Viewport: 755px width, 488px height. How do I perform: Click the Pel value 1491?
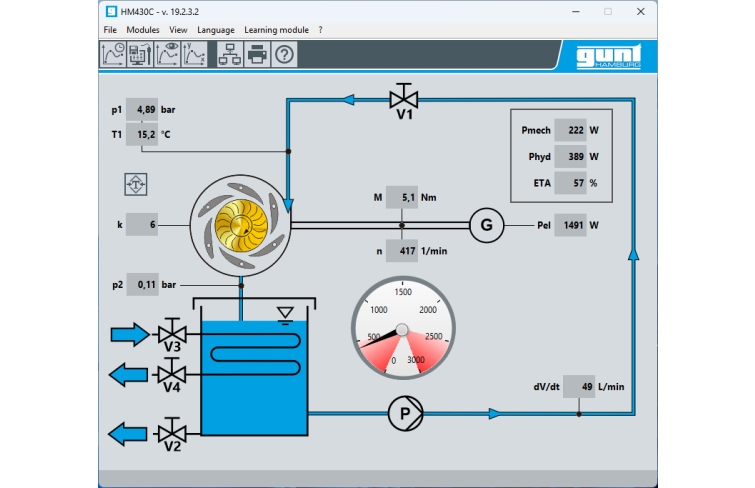[570, 225]
